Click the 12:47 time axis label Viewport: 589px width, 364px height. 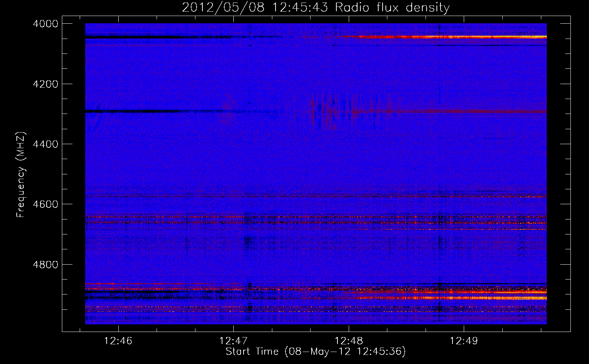233,341
